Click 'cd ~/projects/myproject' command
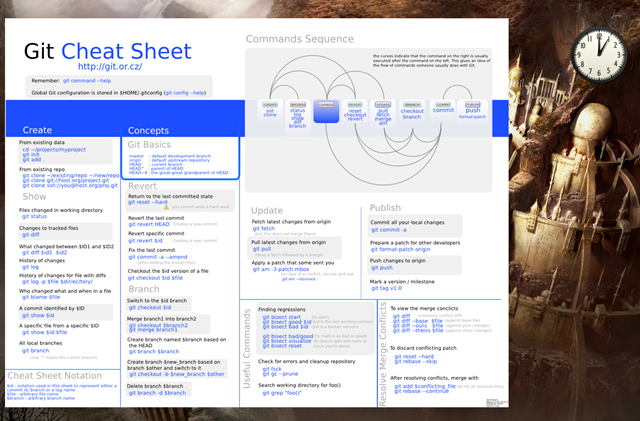The image size is (640, 421). (54, 149)
